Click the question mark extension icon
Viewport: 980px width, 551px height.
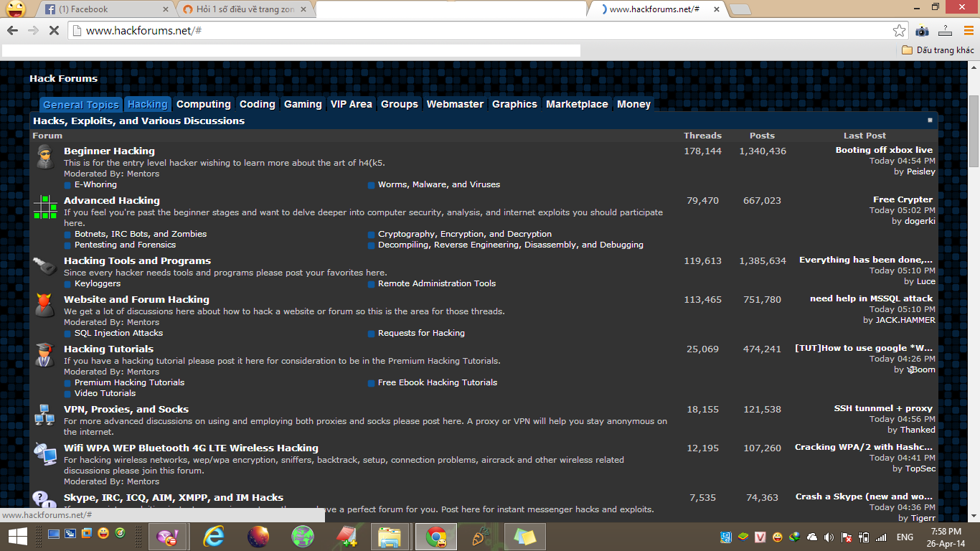[x=945, y=31]
